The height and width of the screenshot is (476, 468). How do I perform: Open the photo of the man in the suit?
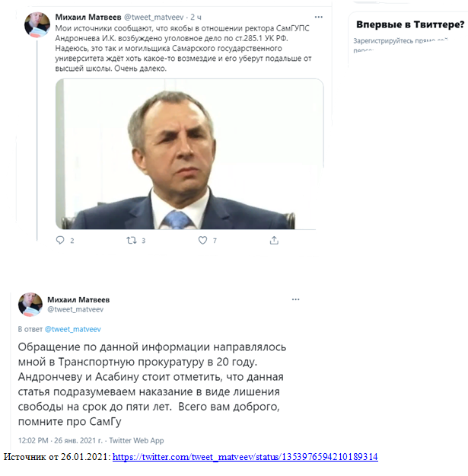click(x=189, y=154)
